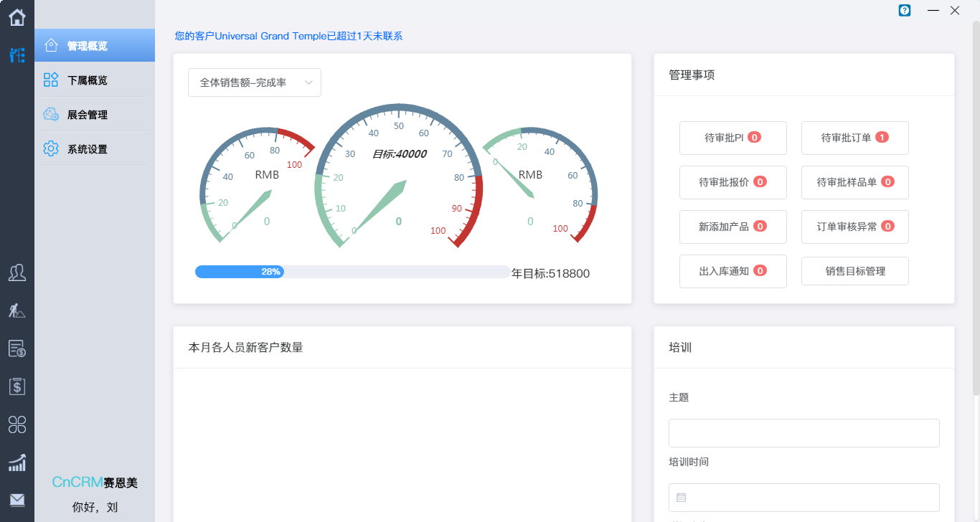The height and width of the screenshot is (522, 980).
Task: Expand 全体销售额–完成率 dropdown
Action: tap(255, 82)
